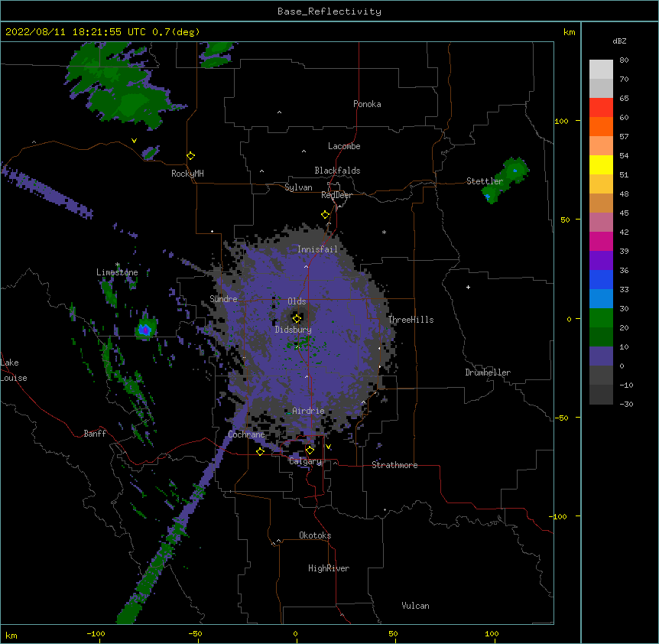Viewport: 659px width, 644px height.
Task: Click the Calgary label
Action: 305,461
